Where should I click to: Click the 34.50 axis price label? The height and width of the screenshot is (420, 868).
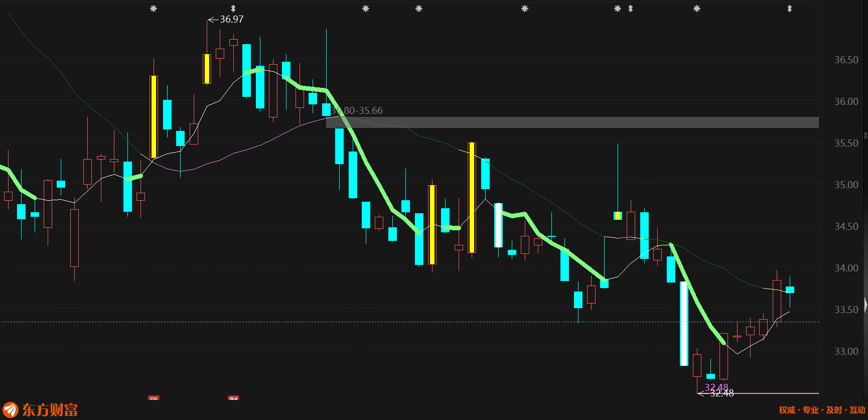846,226
